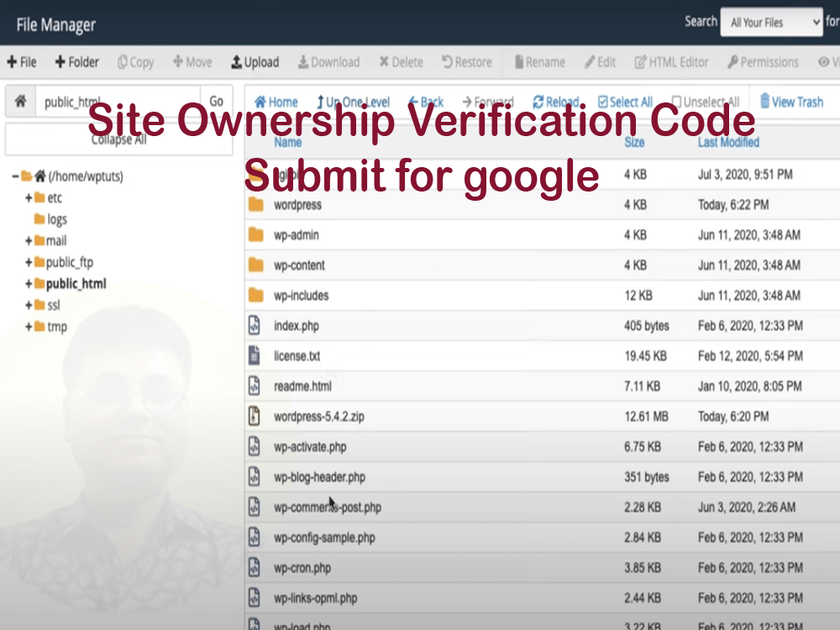This screenshot has height=630, width=840.
Task: Click the Today, 6:22 PM date cell
Action: pos(732,205)
